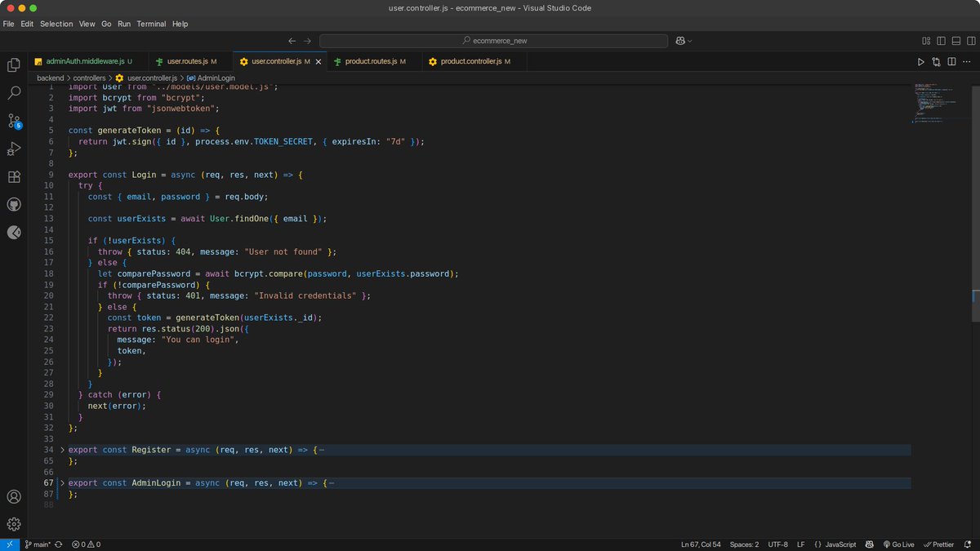
Task: Click line number 22 in gutter
Action: point(49,318)
